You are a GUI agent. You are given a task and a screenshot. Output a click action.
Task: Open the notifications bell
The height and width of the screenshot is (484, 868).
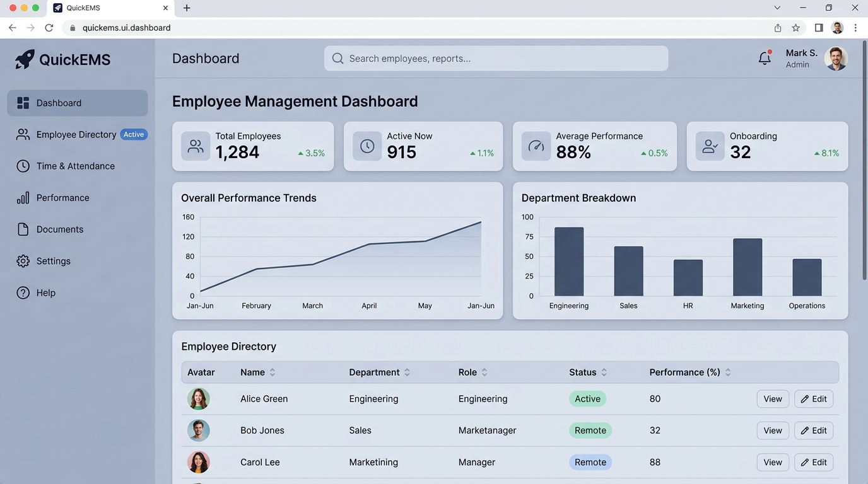click(x=765, y=58)
